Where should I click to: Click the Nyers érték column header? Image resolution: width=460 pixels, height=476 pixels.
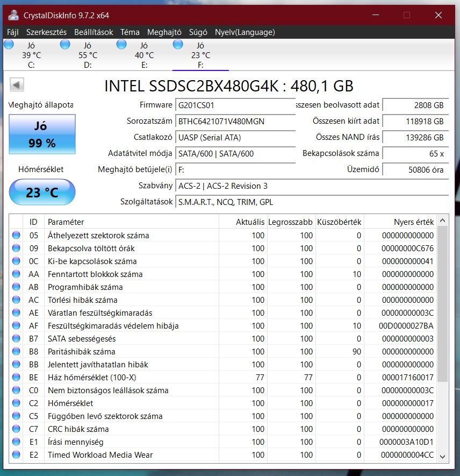400,222
